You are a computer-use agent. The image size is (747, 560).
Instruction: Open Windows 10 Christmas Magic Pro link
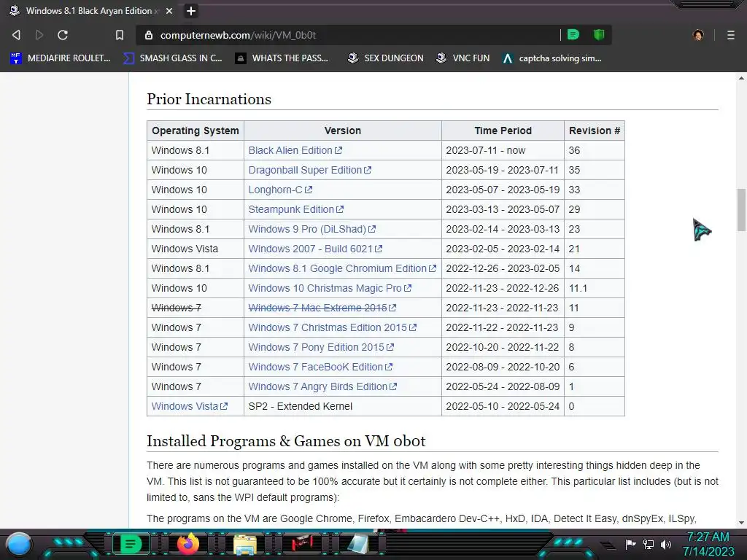click(x=330, y=288)
